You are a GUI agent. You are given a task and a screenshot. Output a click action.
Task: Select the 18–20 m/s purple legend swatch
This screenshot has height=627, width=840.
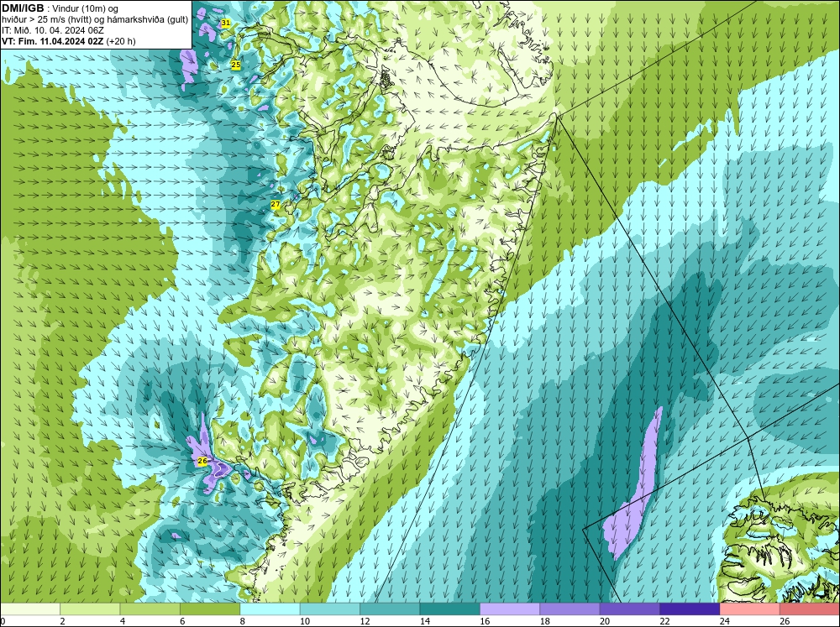(570, 609)
